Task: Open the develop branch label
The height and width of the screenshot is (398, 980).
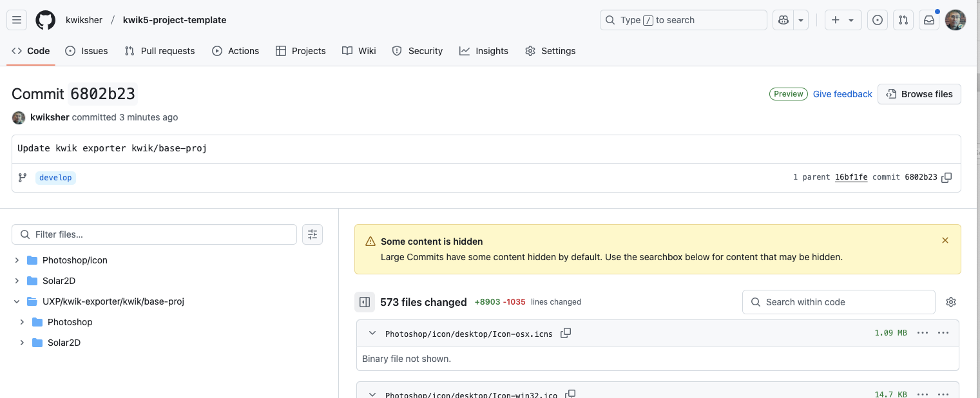Action: [x=55, y=178]
